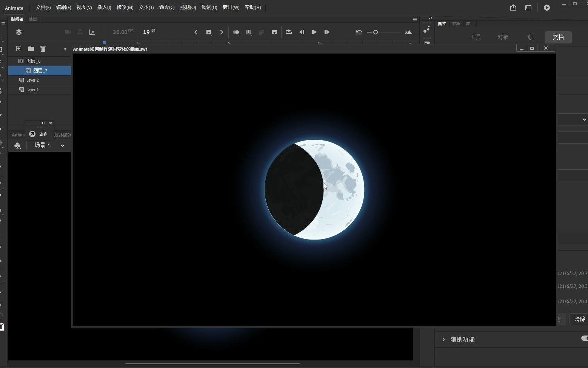Screen dimensions: 588x368
Task: Click the Loop playback icon
Action: 289,32
